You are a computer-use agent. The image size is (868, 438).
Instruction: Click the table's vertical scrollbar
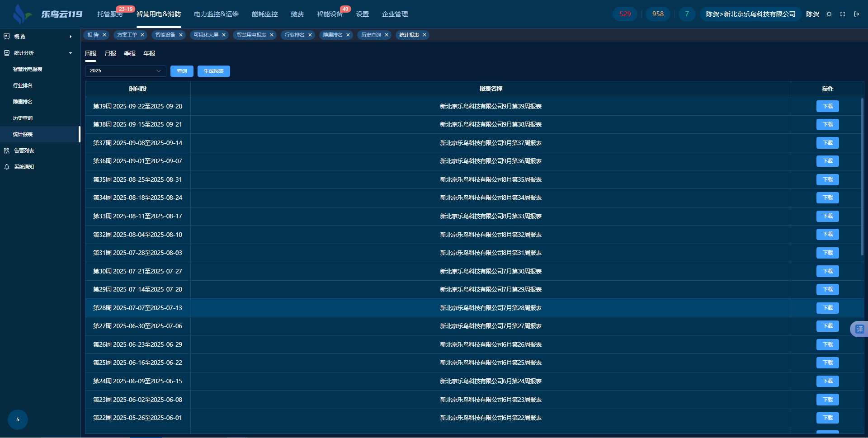click(862, 176)
